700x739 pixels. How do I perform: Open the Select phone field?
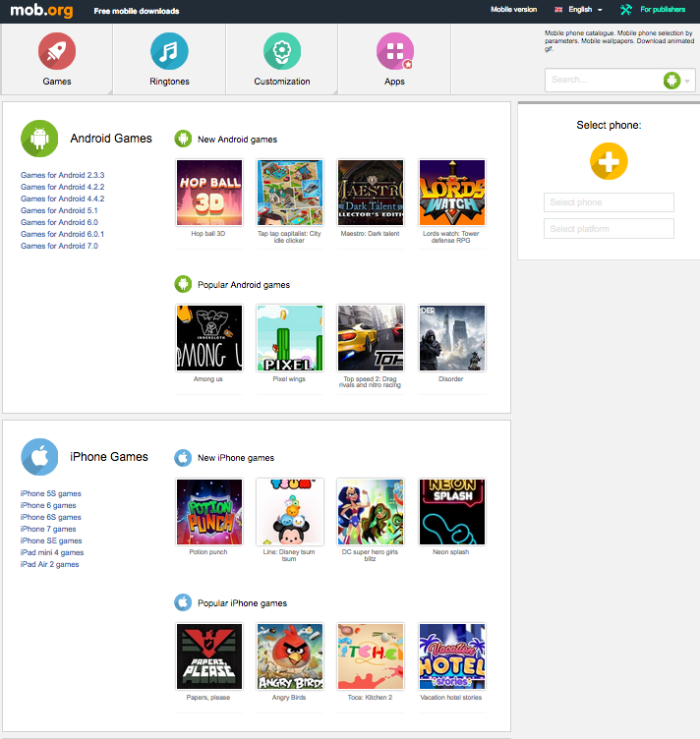609,202
